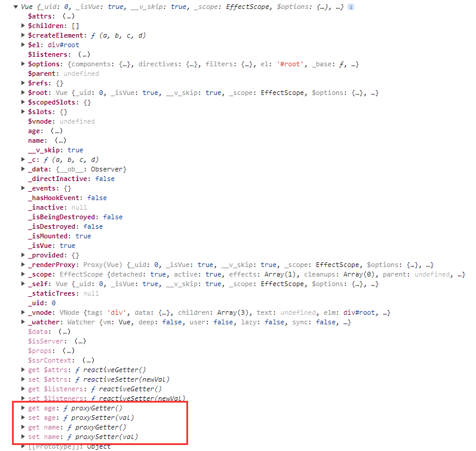Expand get age proxyGetter

click(23, 408)
